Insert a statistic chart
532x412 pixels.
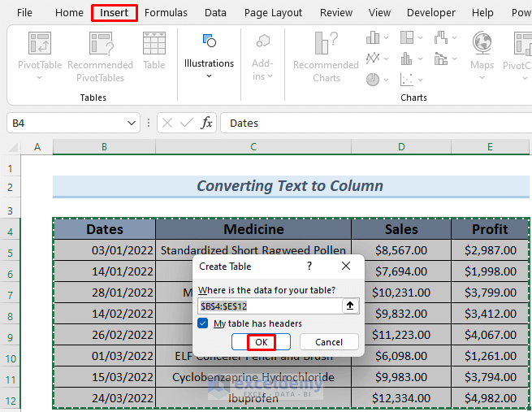[406, 59]
